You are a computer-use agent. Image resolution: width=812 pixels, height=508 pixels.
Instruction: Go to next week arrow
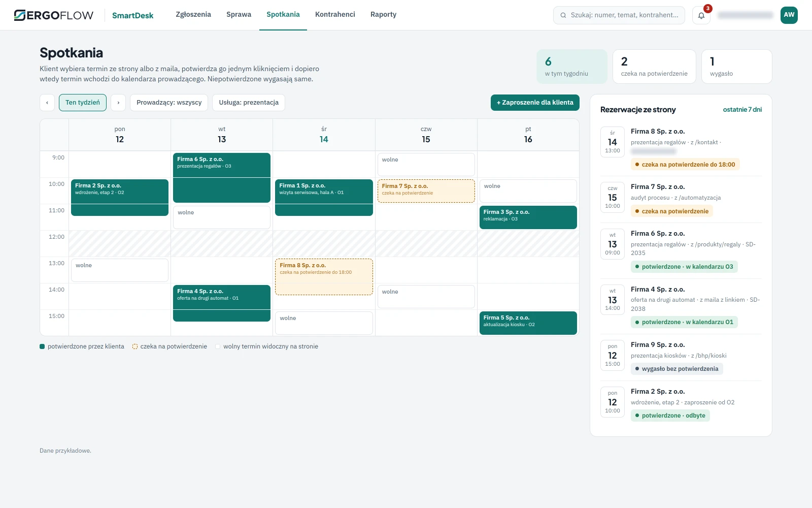click(118, 103)
